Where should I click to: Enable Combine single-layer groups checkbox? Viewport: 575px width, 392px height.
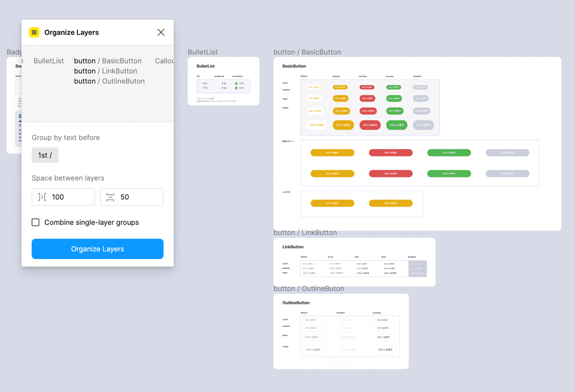[x=35, y=222]
